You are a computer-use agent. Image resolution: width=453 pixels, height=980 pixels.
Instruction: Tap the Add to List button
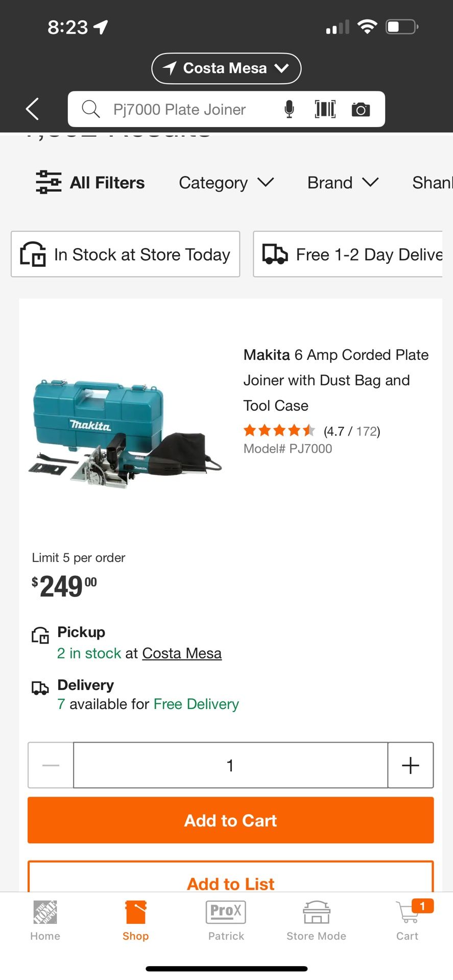point(230,879)
